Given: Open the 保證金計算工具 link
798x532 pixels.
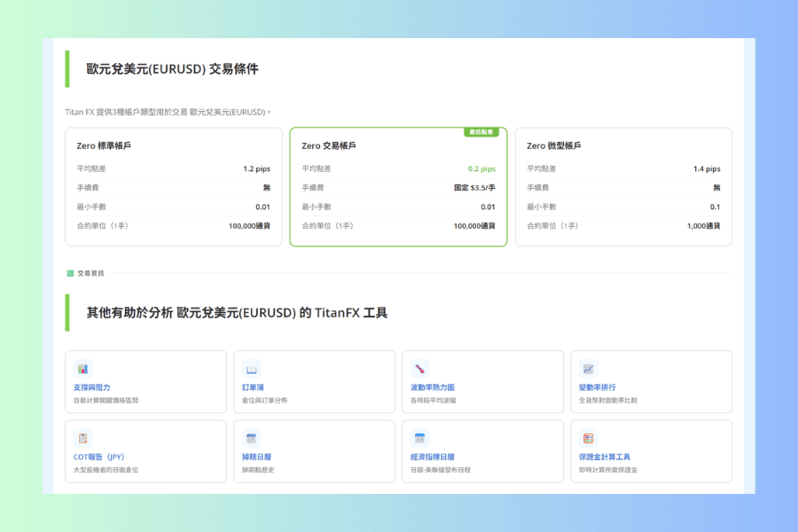Looking at the screenshot, I should coord(605,457).
